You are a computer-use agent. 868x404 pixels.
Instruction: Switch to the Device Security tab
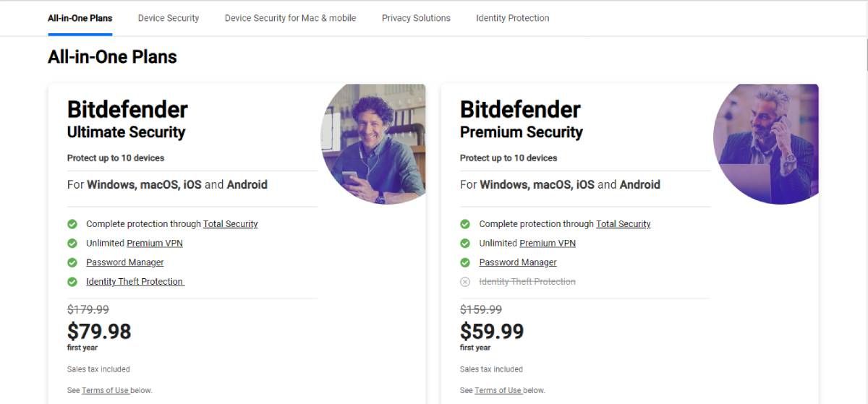[169, 18]
